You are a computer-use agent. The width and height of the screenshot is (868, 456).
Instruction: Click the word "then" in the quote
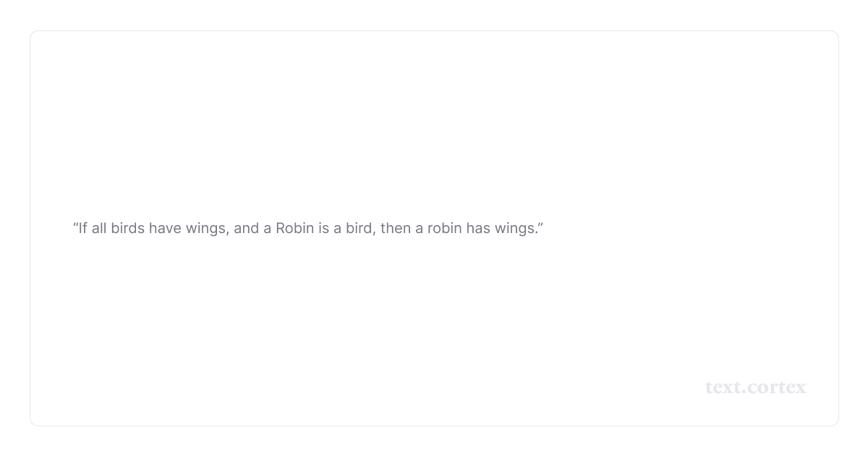(396, 228)
